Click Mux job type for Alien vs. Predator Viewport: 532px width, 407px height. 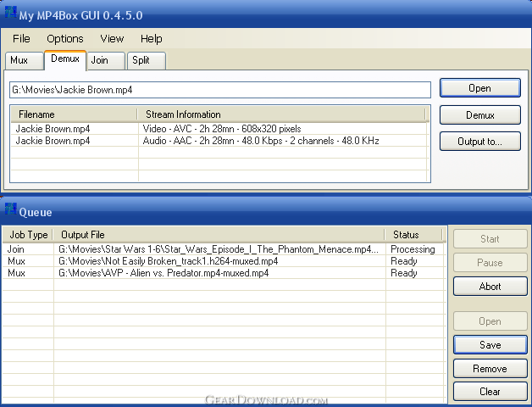point(16,273)
